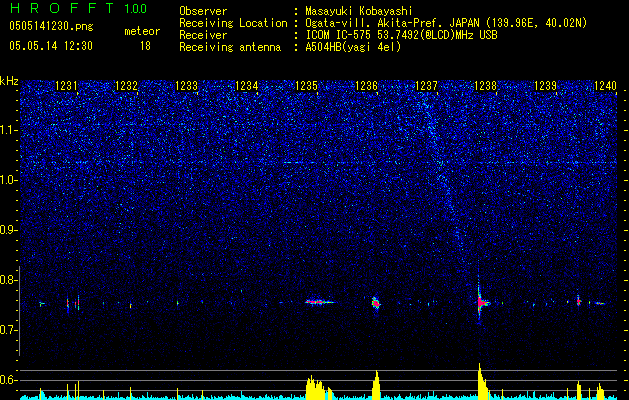629x400 pixels.
Task: Click the 1239 time marker
Action: click(546, 86)
